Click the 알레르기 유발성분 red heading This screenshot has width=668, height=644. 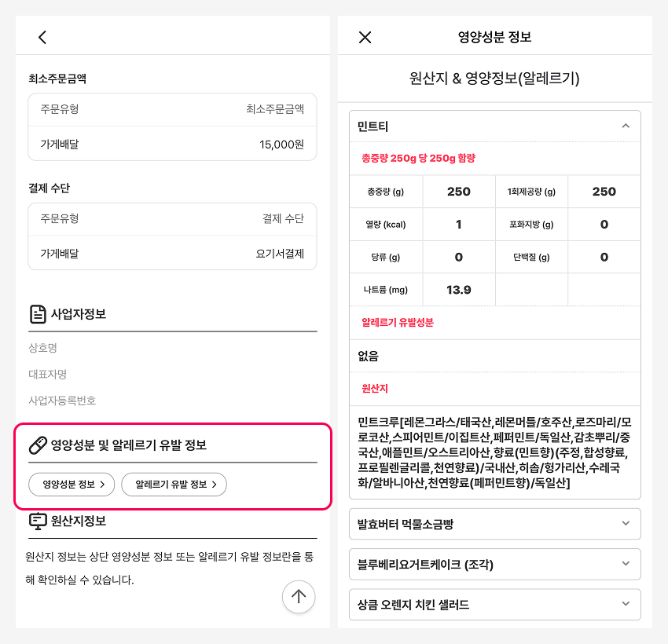click(398, 323)
